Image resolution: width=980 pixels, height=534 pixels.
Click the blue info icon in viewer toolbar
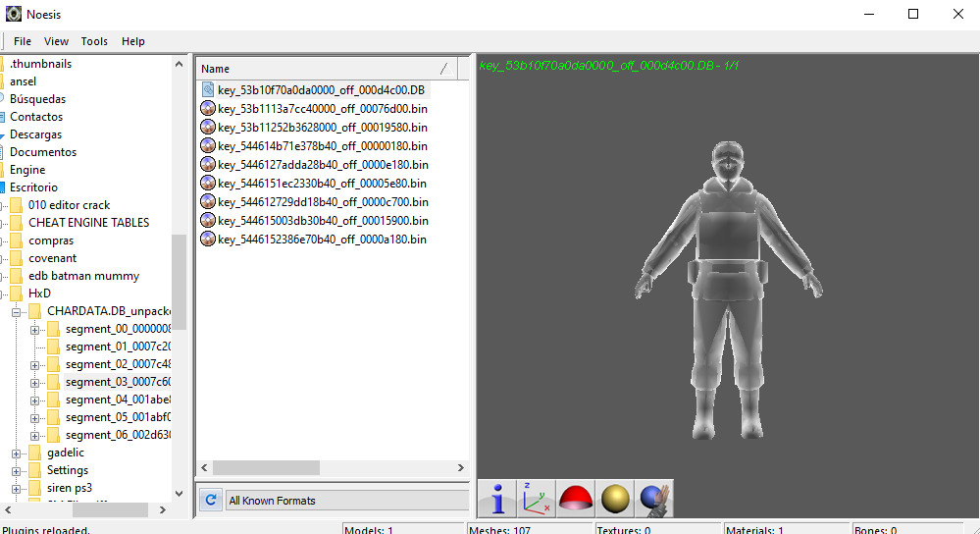pos(497,499)
